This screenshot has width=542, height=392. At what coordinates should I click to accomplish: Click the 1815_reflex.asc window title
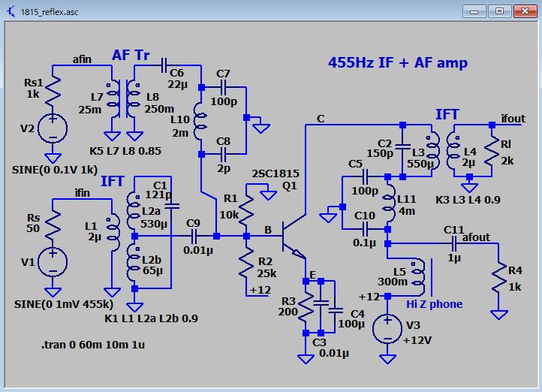pyautogui.click(x=50, y=12)
